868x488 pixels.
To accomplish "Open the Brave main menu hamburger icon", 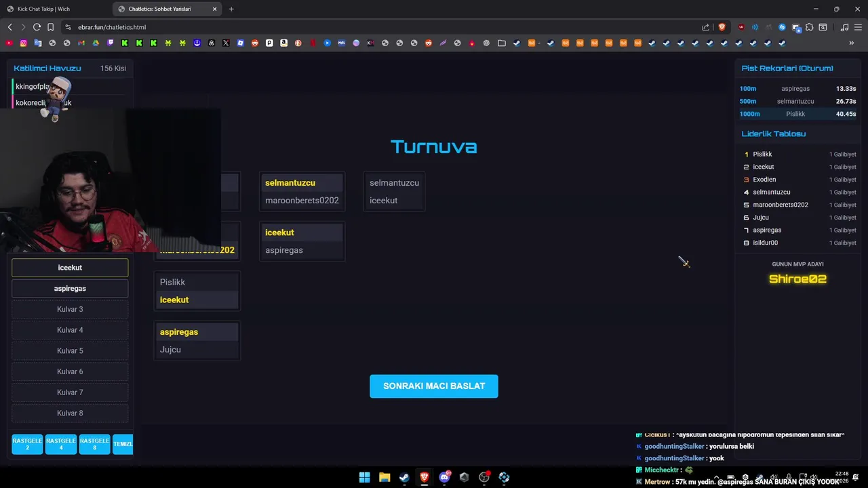I will 858,27.
